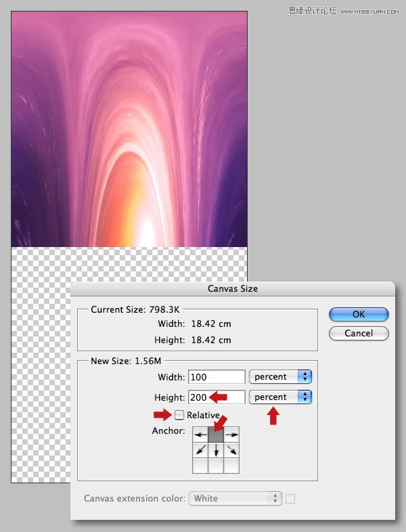Click the pink sunset image on canvas
The height and width of the screenshot is (532, 406).
[x=129, y=129]
